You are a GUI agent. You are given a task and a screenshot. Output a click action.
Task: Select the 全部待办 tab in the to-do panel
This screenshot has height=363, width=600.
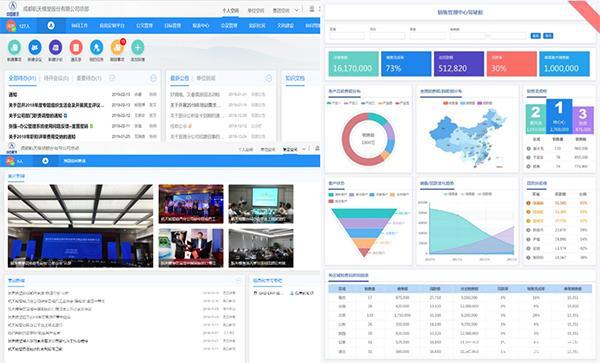click(x=22, y=78)
